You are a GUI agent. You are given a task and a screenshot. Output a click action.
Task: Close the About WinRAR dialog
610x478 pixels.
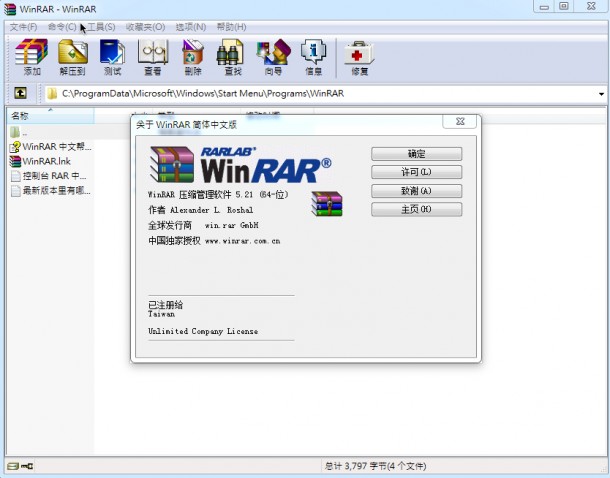click(460, 121)
